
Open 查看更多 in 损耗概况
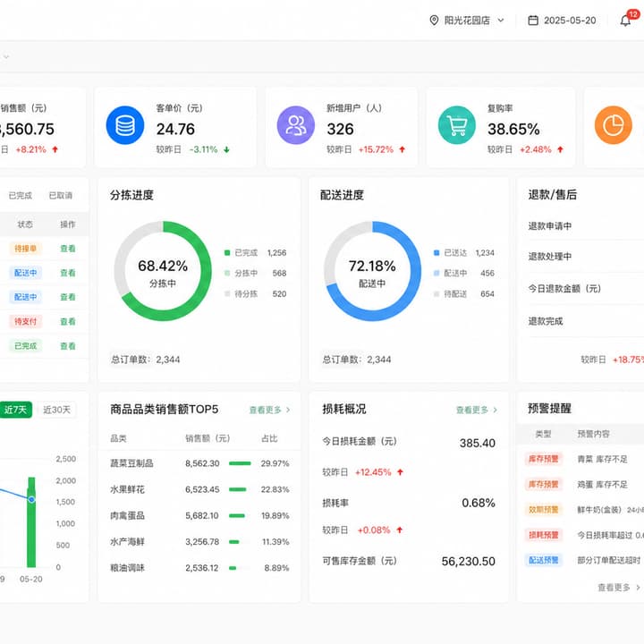pyautogui.click(x=477, y=410)
